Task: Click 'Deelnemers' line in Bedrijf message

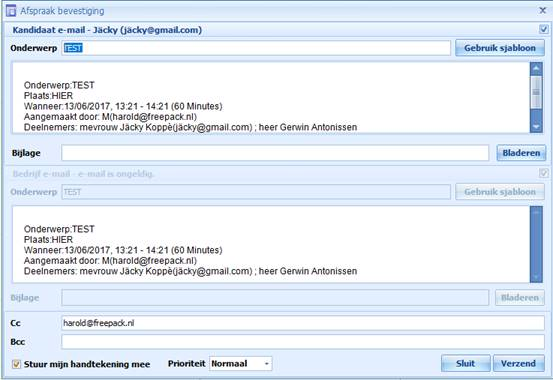Action: click(x=190, y=271)
